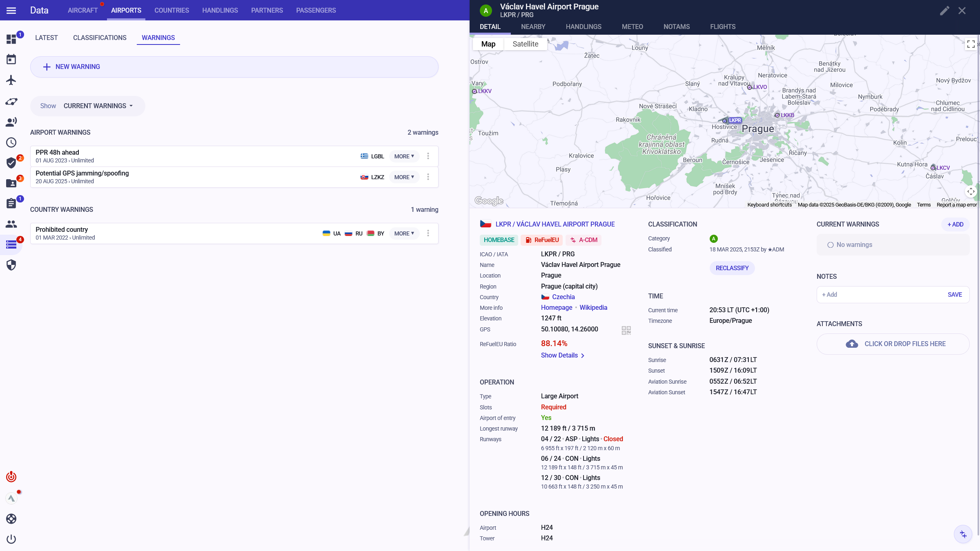Viewport: 980px width, 551px height.
Task: Click the notes Add input field
Action: pos(878,295)
